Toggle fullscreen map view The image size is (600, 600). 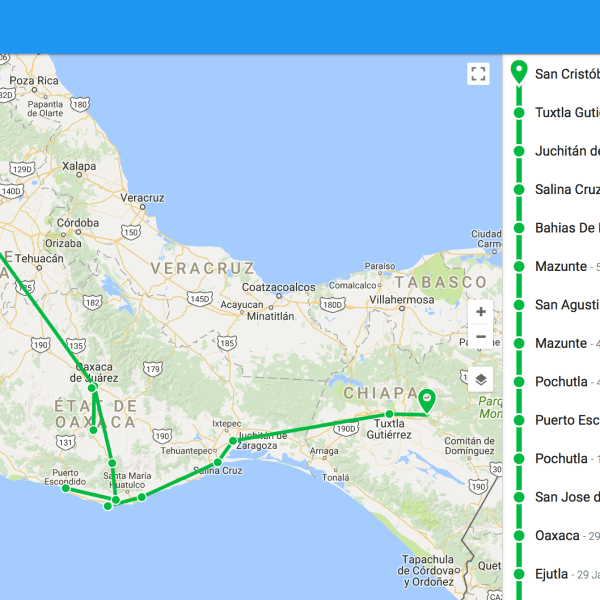(478, 74)
